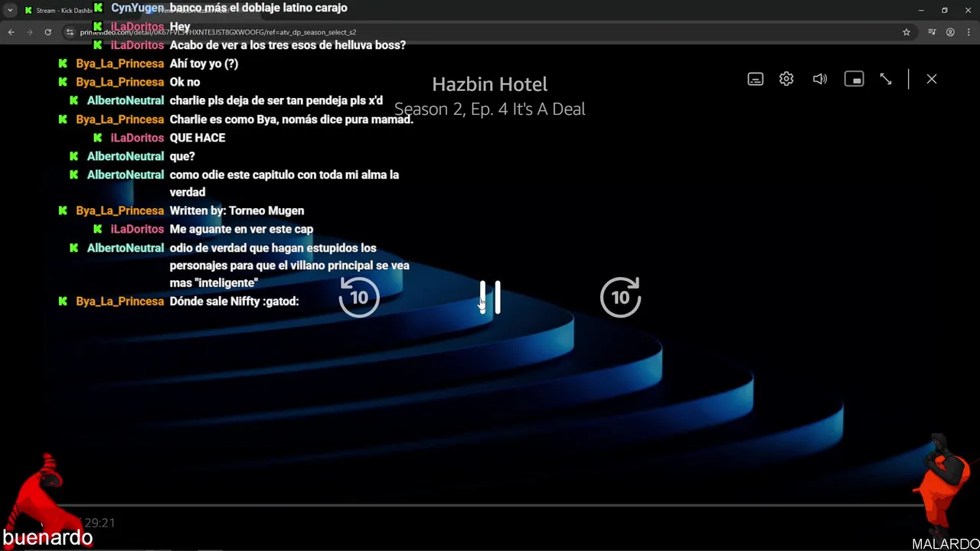Click CynYugen's username in chat

click(x=138, y=8)
